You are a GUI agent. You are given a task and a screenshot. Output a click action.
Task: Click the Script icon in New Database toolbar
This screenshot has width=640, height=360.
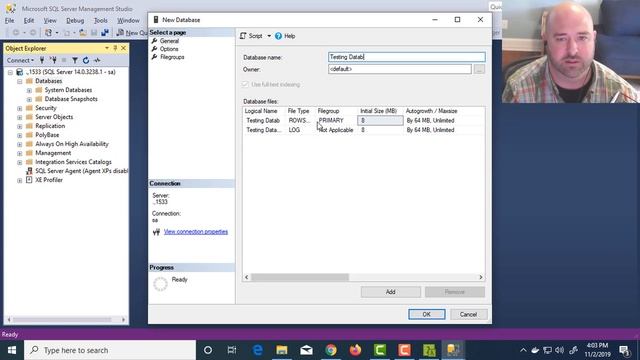[x=243, y=36]
